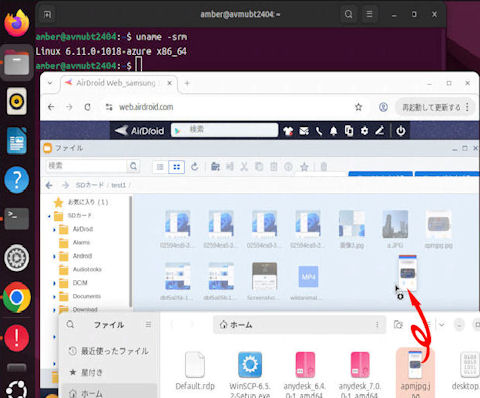Screen dimensions: 480x398
Task: Open Google Chrome from the dock
Action: coord(16,297)
